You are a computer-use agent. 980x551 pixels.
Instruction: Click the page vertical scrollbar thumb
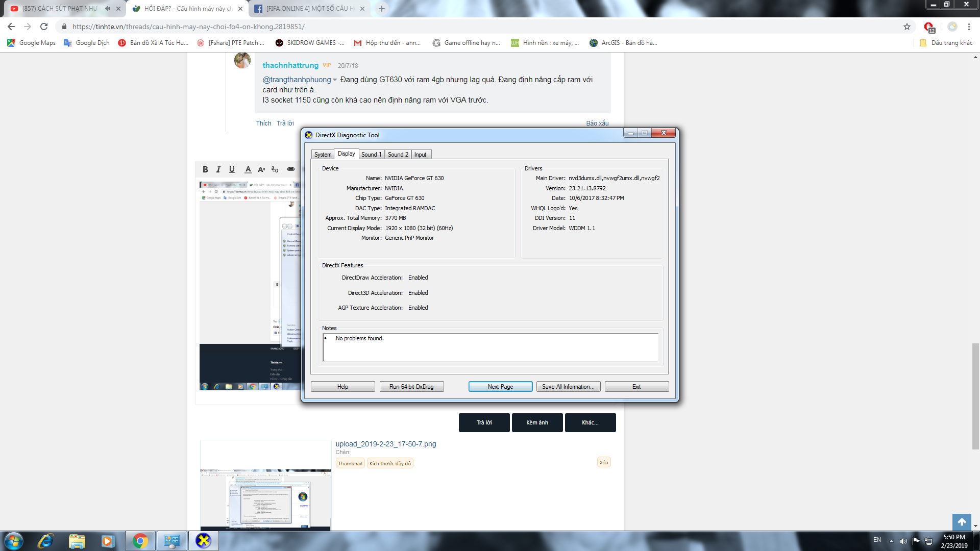[x=975, y=396]
